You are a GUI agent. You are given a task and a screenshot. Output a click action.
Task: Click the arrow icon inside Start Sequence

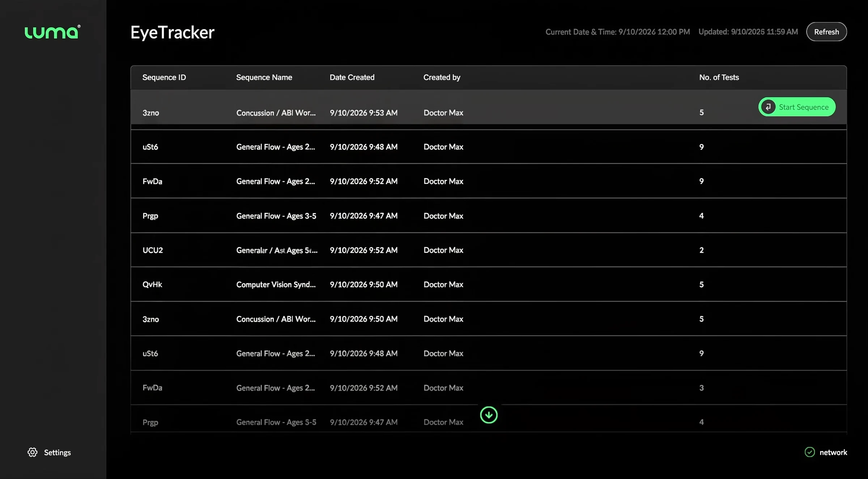[768, 107]
